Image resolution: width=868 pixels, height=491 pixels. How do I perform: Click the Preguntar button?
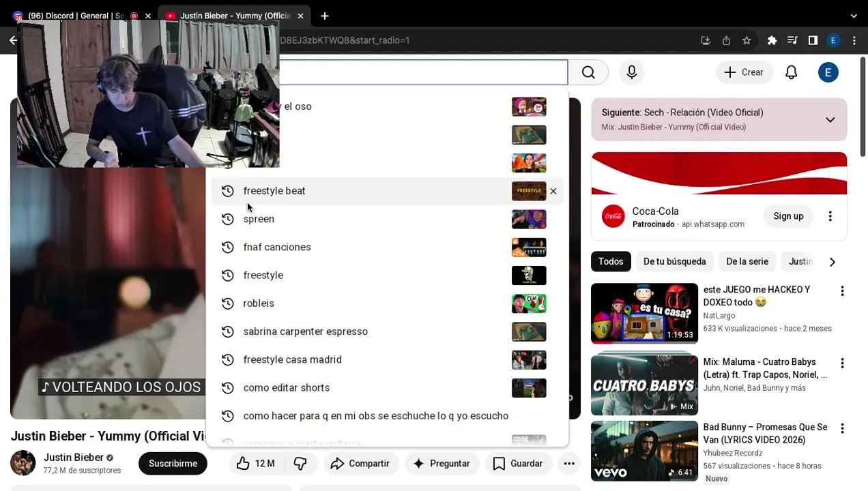(442, 464)
